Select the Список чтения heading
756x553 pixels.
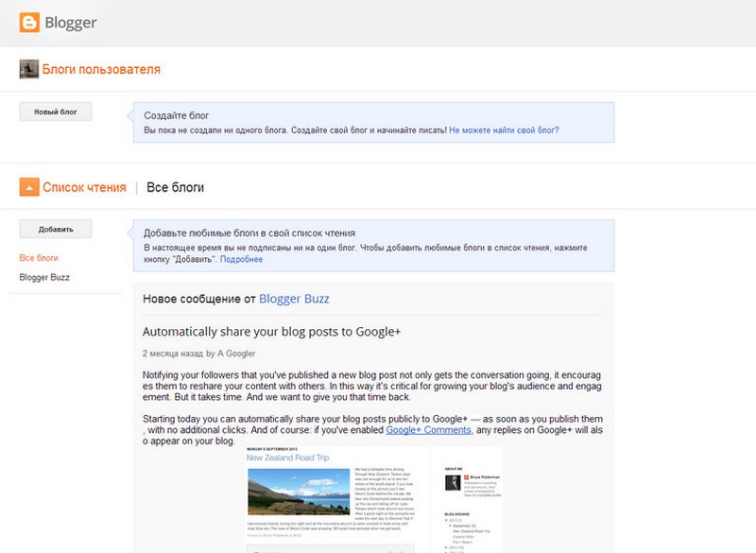[84, 187]
